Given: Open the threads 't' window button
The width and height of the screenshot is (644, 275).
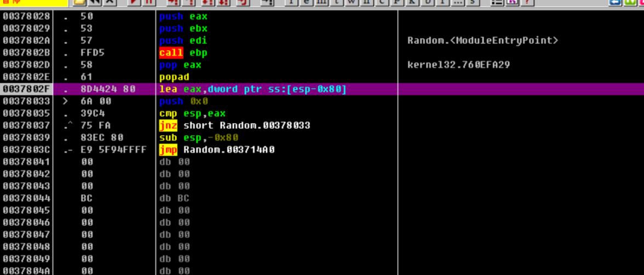Looking at the screenshot, I should click(338, 2).
